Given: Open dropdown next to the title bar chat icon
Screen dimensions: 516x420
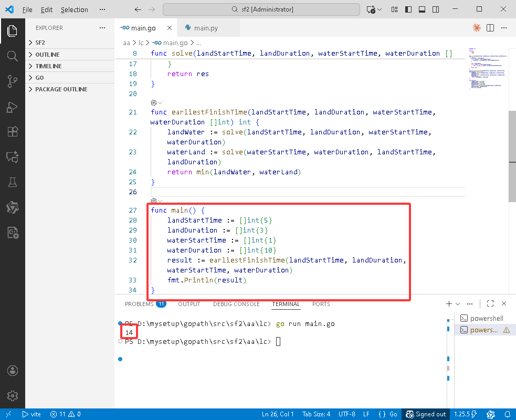Looking at the screenshot, I should click(380, 9).
